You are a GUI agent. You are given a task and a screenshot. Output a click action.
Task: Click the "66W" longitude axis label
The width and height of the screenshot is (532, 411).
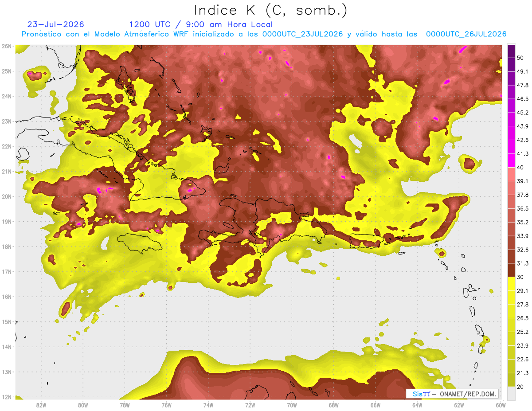376,405
